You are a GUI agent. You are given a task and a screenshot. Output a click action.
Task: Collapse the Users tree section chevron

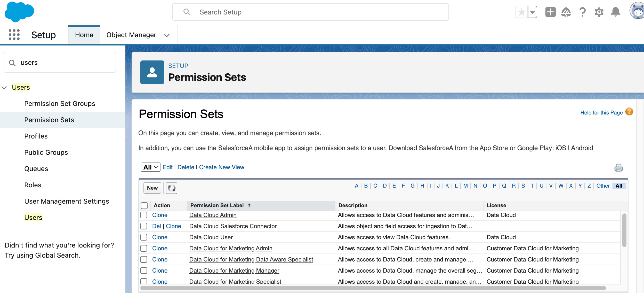(4, 88)
